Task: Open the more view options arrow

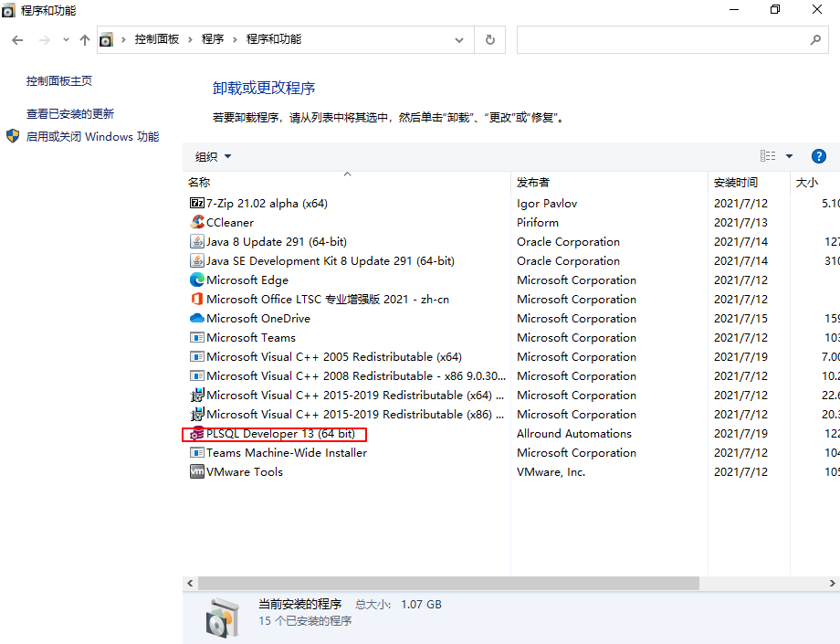Action: (x=789, y=156)
